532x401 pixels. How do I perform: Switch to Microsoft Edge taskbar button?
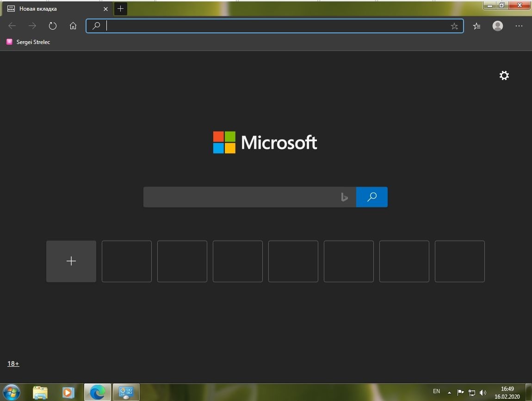tap(97, 393)
